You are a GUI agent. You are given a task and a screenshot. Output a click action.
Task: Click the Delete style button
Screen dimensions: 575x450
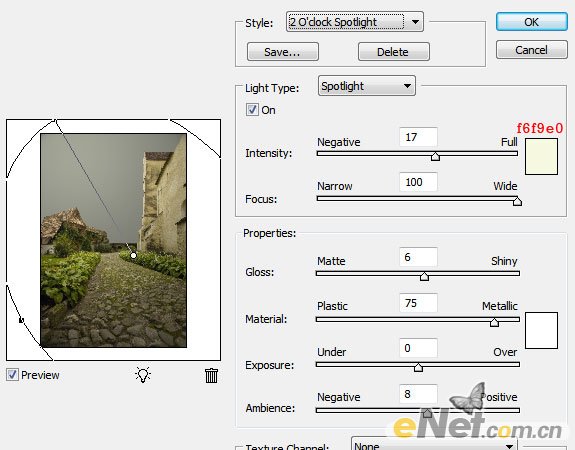point(393,52)
